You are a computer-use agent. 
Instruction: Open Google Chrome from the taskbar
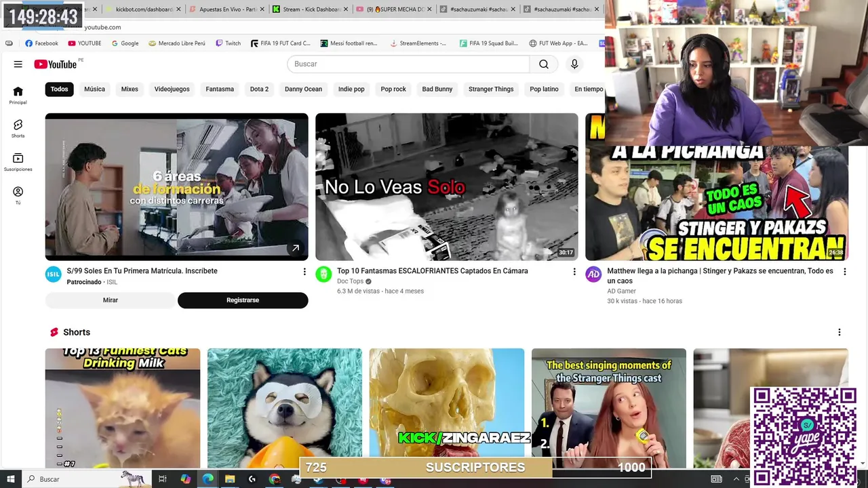pos(274,479)
